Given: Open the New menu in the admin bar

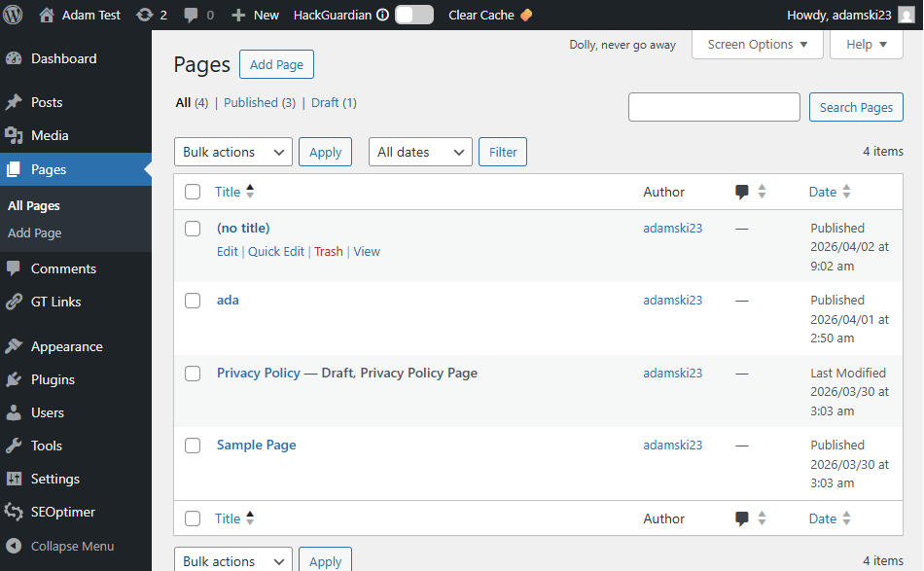Looking at the screenshot, I should tap(254, 15).
